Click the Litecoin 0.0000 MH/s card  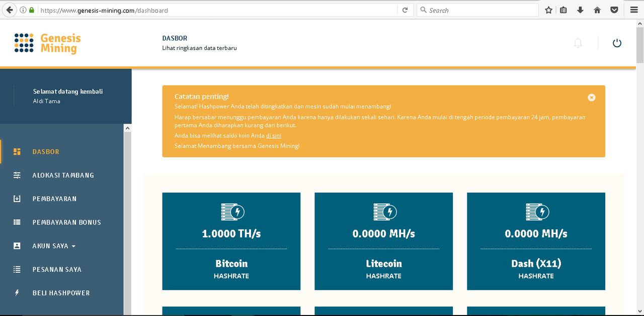pos(384,241)
